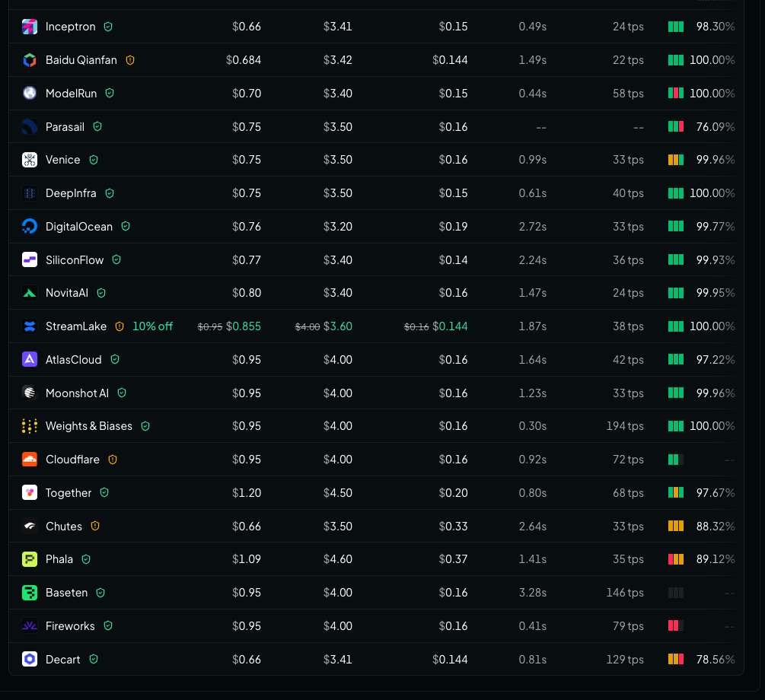Image resolution: width=765 pixels, height=700 pixels.
Task: Click the uptime bars in Venice row
Action: click(x=676, y=160)
